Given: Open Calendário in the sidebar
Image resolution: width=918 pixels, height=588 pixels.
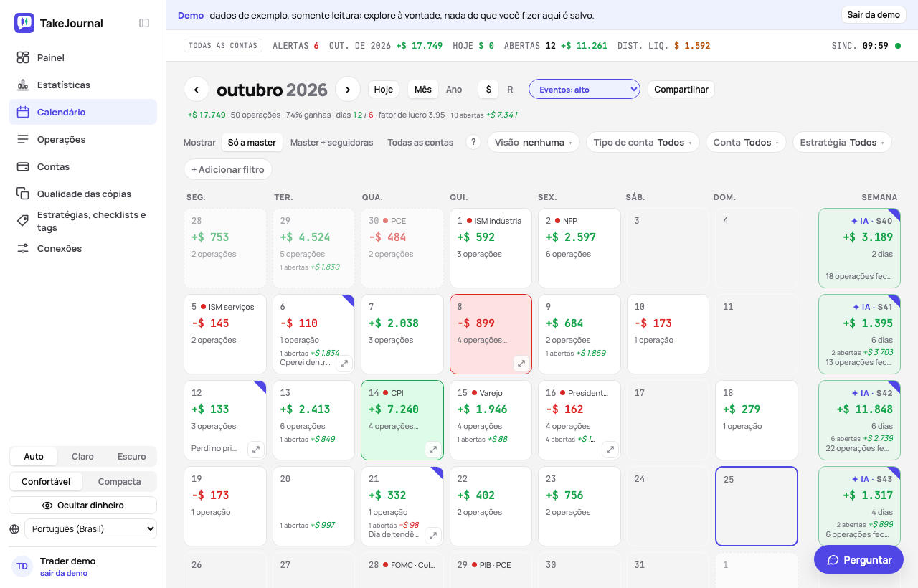Looking at the screenshot, I should 82,112.
